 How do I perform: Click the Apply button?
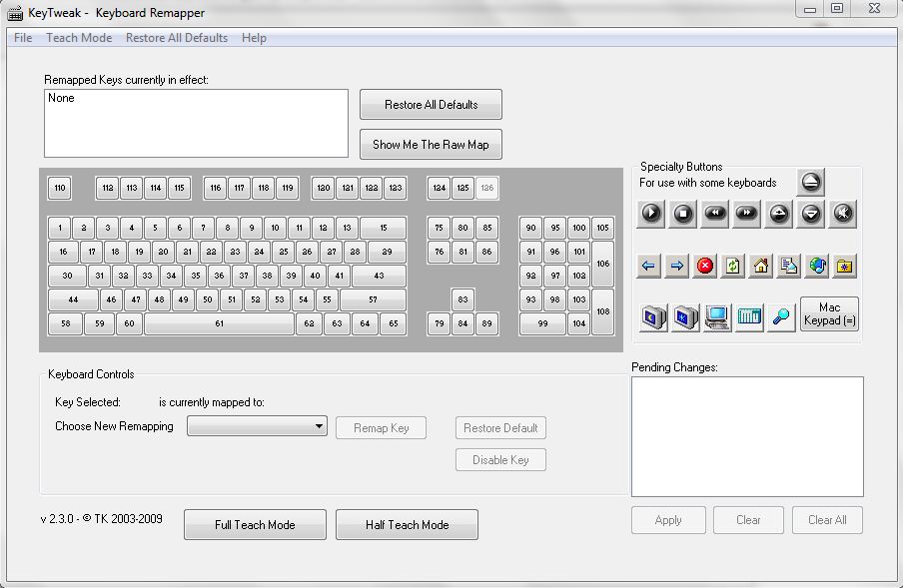(x=668, y=520)
